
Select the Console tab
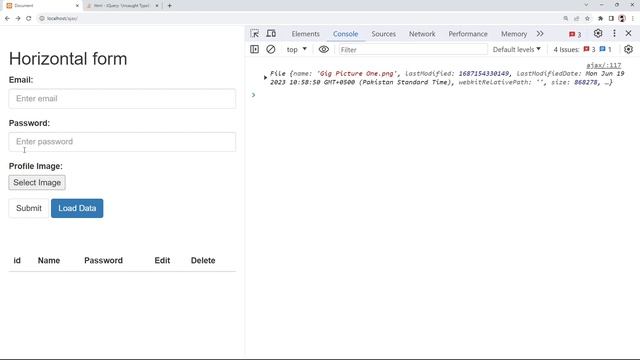tap(345, 34)
